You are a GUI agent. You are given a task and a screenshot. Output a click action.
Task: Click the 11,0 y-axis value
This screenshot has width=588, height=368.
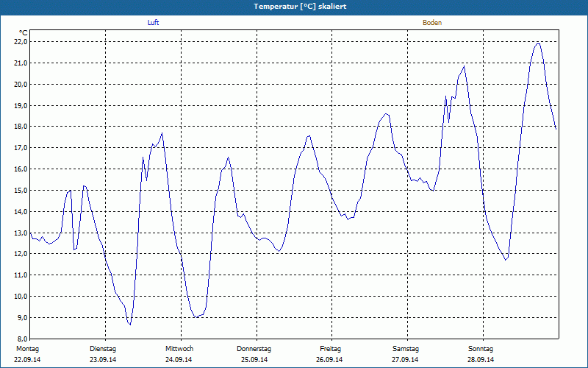[x=21, y=275]
